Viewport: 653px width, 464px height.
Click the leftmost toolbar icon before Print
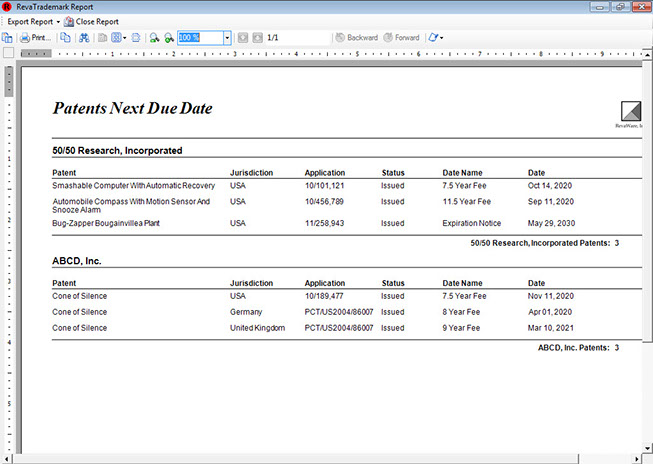coord(7,38)
